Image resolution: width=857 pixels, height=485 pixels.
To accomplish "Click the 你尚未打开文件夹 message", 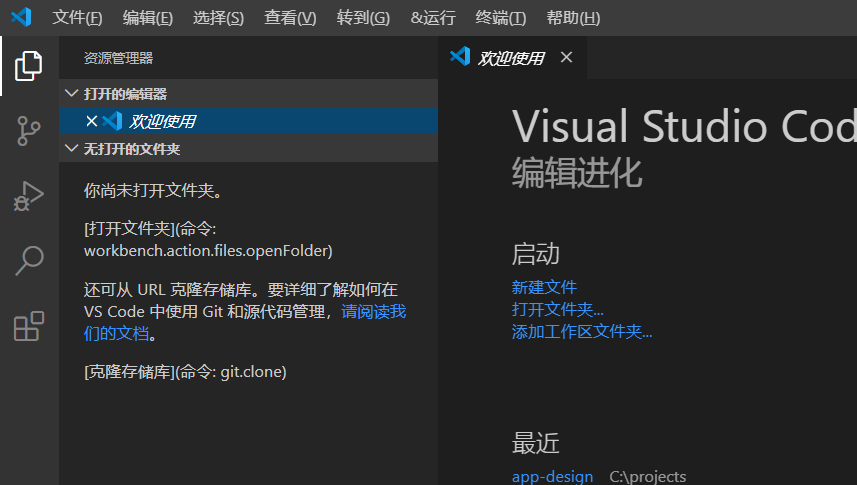I will click(152, 190).
